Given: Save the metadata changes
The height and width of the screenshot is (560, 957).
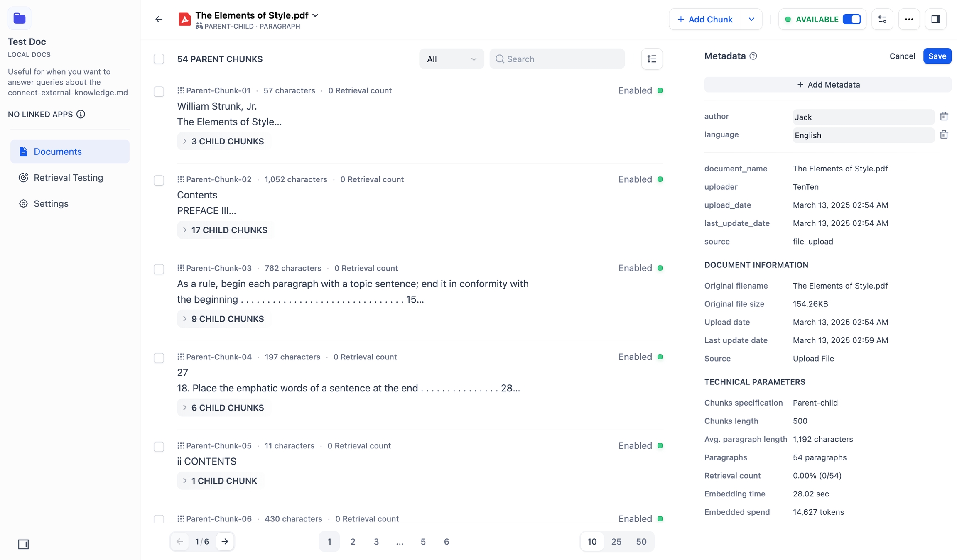Looking at the screenshot, I should pos(937,56).
